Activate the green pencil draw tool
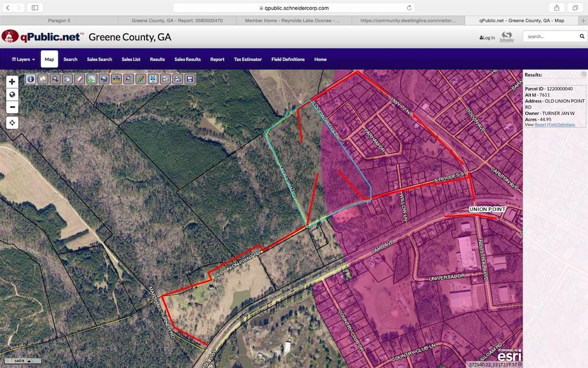The width and height of the screenshot is (588, 368). pyautogui.click(x=140, y=79)
